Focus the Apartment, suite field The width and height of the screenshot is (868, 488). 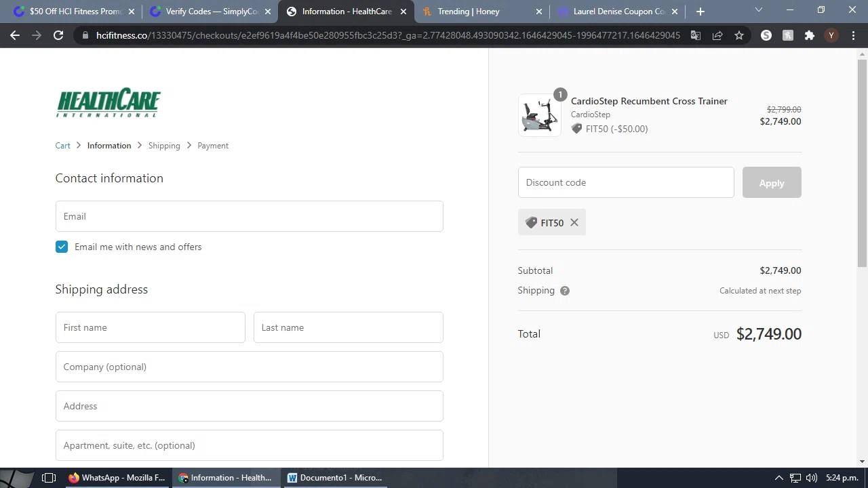(250, 445)
